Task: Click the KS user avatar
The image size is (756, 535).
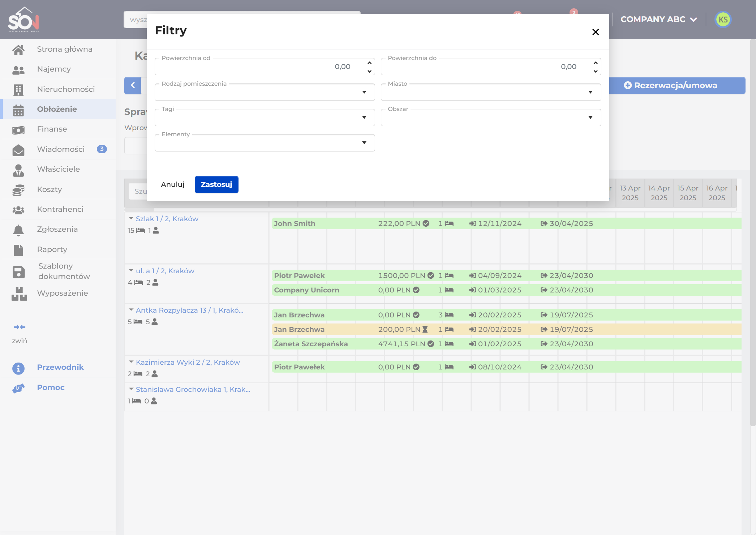Action: click(x=723, y=20)
